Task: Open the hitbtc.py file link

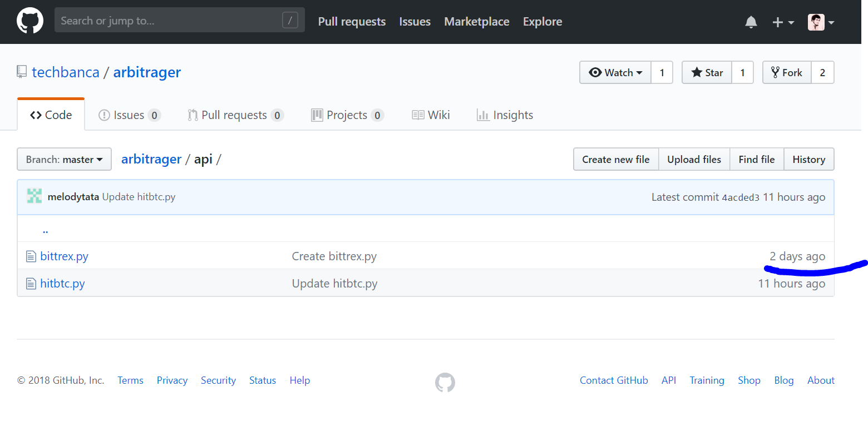Action: 62,284
